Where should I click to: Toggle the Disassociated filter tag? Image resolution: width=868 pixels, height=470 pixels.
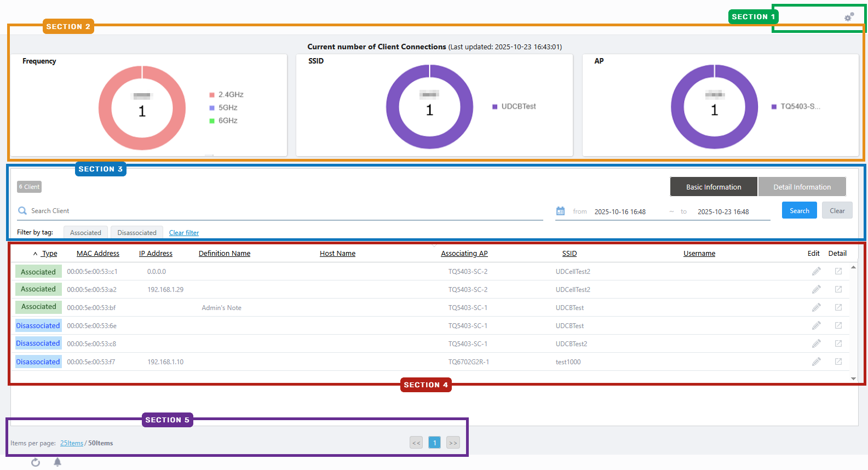(x=137, y=233)
